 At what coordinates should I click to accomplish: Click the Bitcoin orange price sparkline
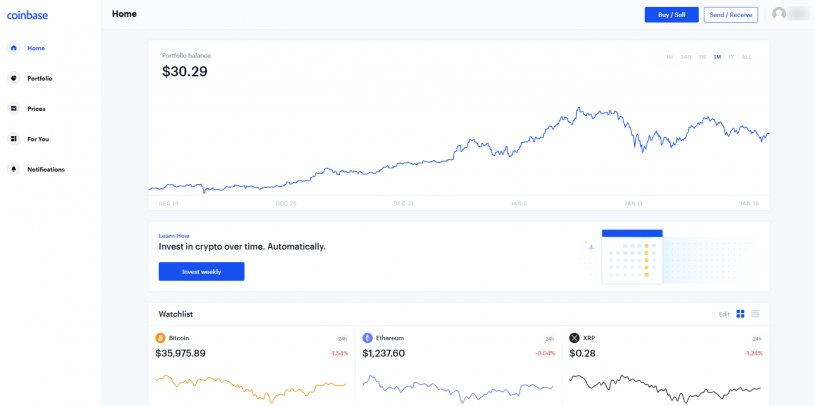pos(251,388)
